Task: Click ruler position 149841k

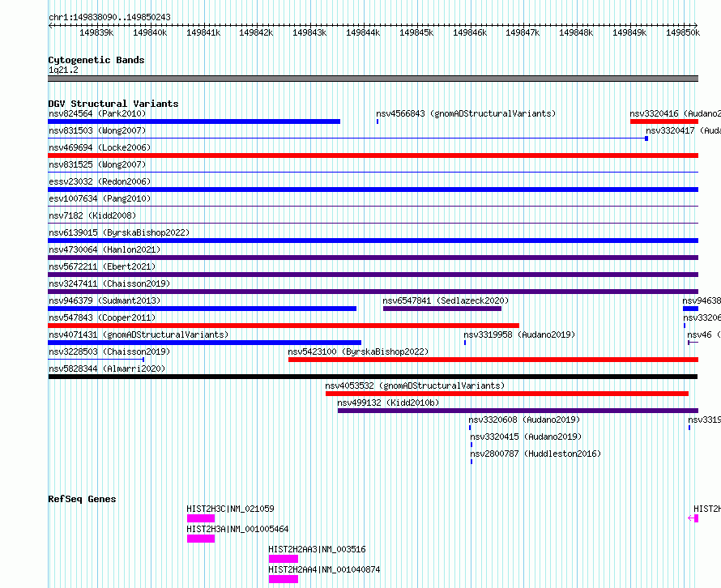Action: click(203, 32)
